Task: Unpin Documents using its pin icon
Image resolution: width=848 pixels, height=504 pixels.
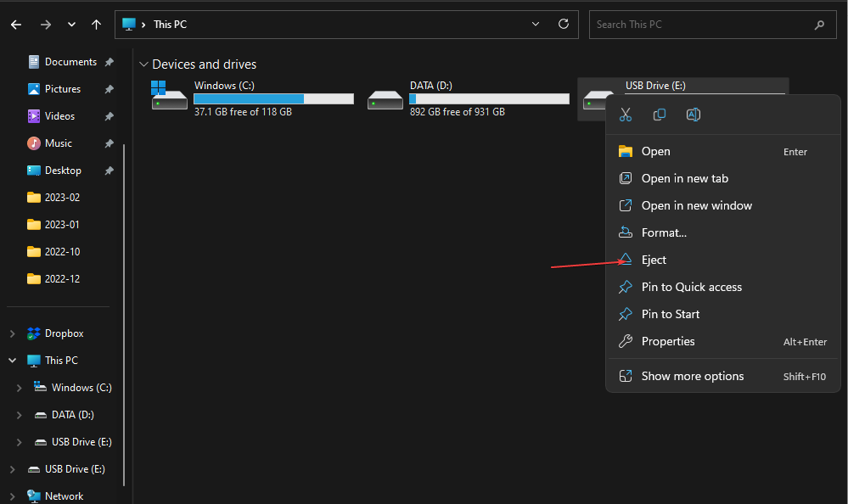Action: point(109,62)
